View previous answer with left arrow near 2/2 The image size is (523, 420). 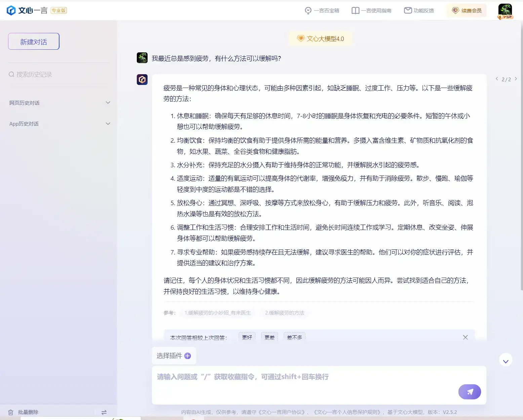[496, 79]
